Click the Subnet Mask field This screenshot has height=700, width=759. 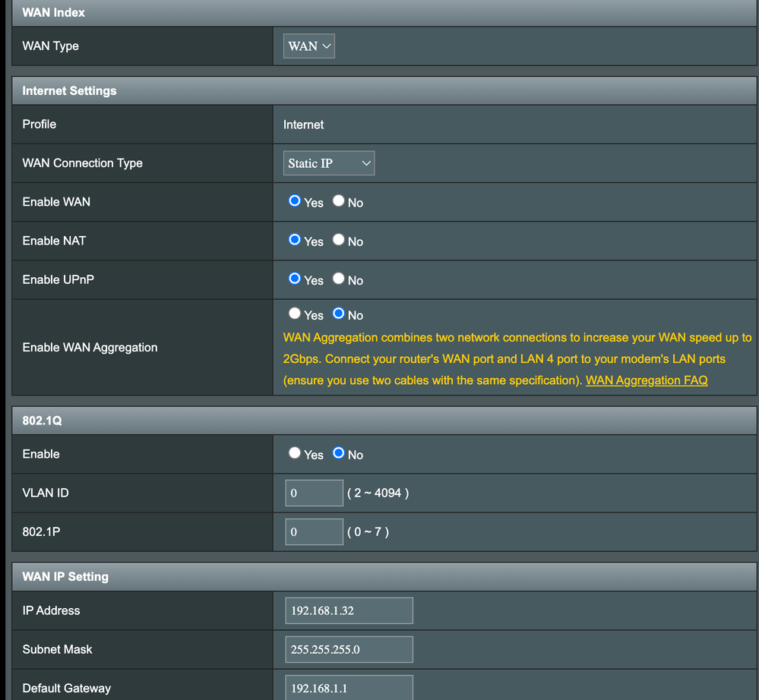pyautogui.click(x=349, y=649)
